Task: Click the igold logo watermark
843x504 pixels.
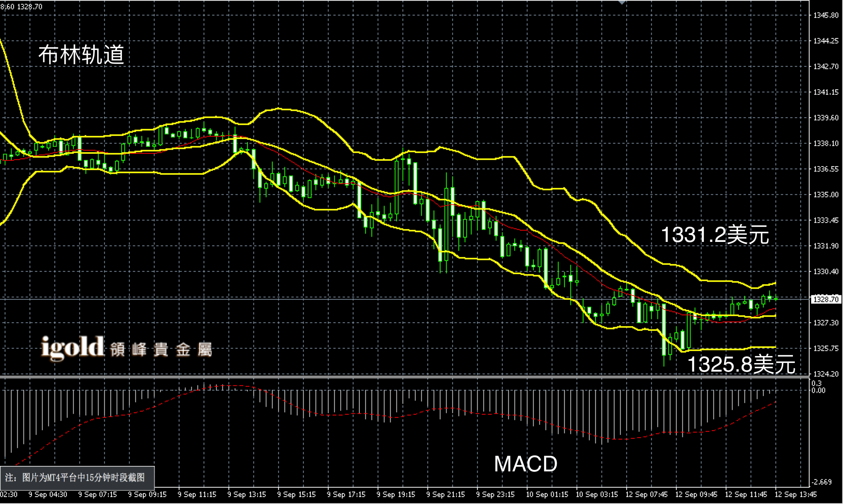Action: click(73, 348)
